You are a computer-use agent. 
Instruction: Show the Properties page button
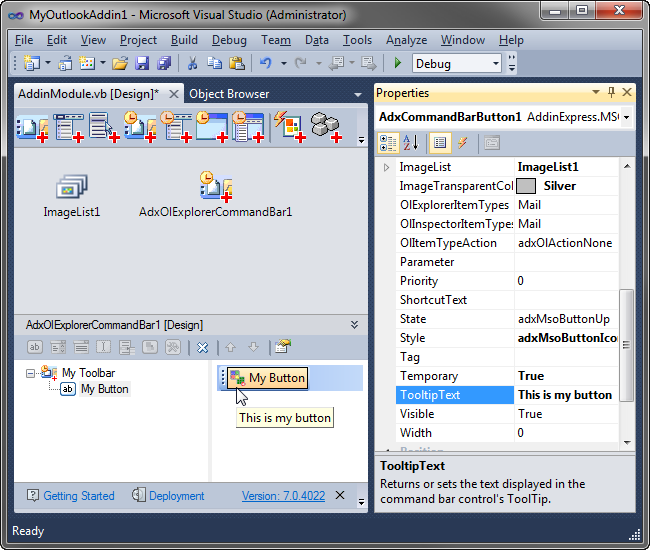tap(440, 143)
